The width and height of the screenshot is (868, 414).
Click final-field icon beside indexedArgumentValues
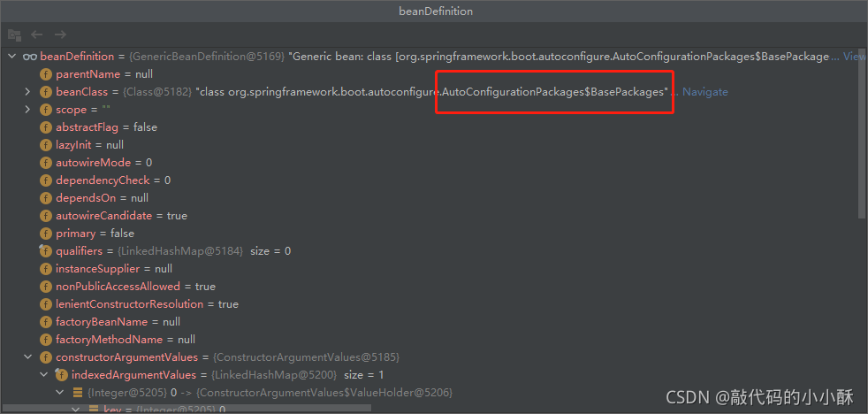coord(62,375)
